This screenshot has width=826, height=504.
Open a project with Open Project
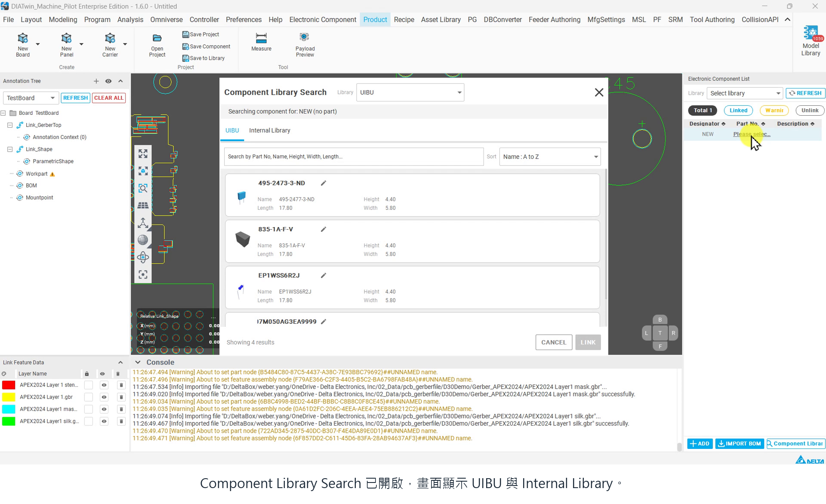157,45
